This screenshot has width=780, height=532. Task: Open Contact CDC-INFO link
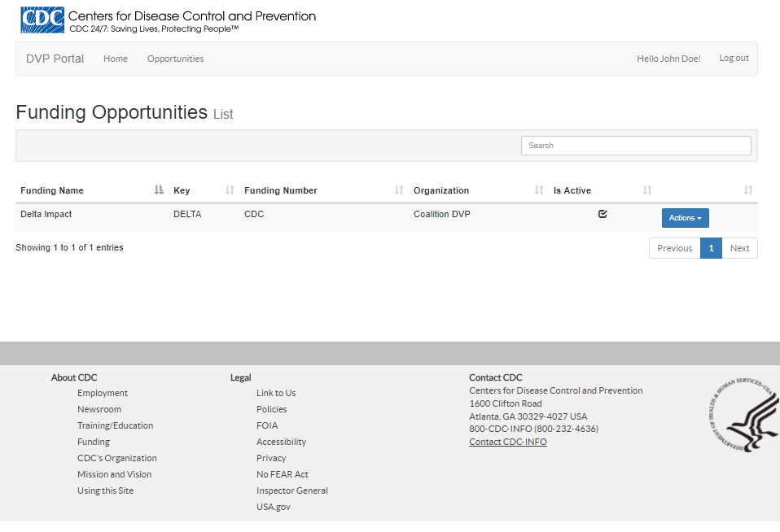tap(508, 442)
